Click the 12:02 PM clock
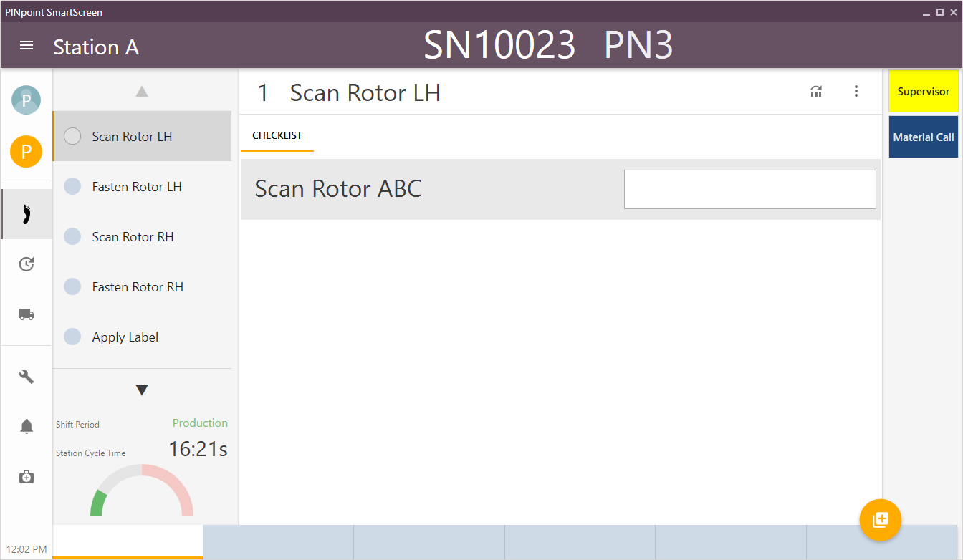The height and width of the screenshot is (560, 963). point(27,549)
